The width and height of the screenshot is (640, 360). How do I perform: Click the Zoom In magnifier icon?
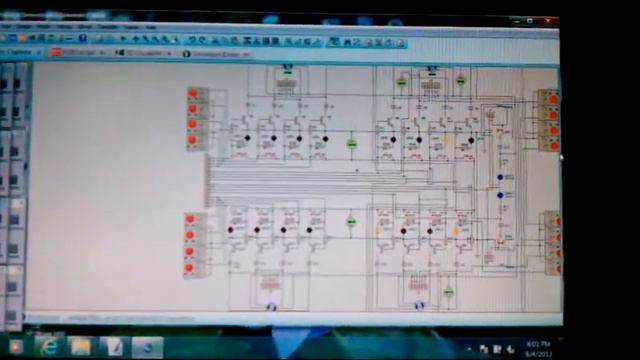[146, 40]
